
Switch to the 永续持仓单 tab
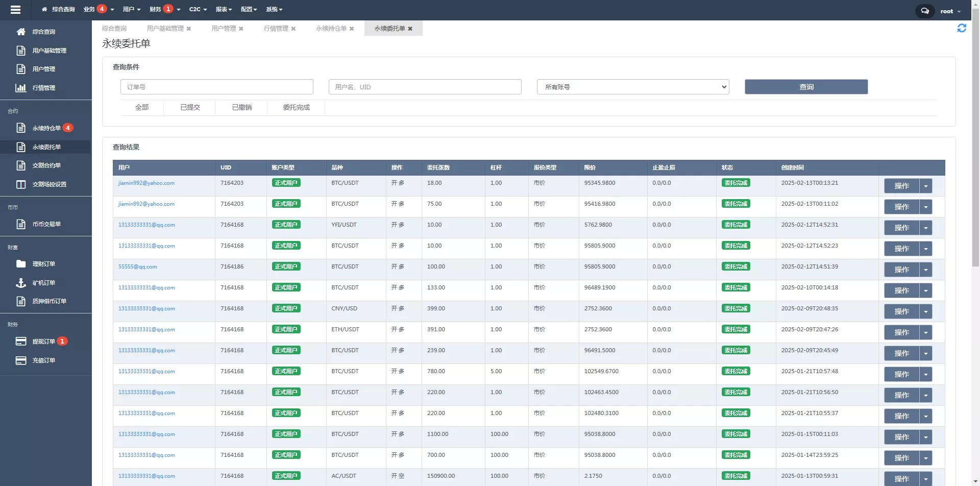coord(331,29)
